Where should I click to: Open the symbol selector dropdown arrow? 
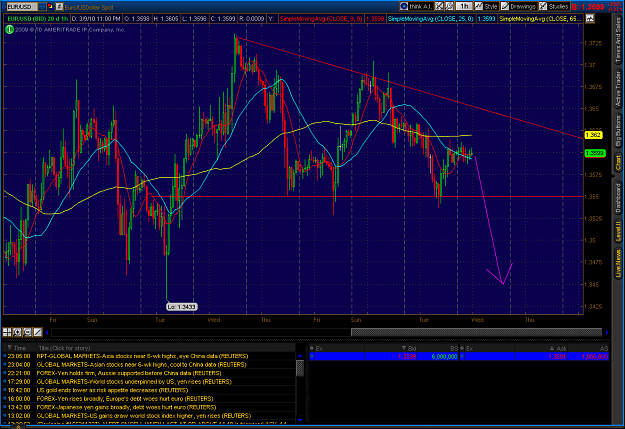click(42, 7)
